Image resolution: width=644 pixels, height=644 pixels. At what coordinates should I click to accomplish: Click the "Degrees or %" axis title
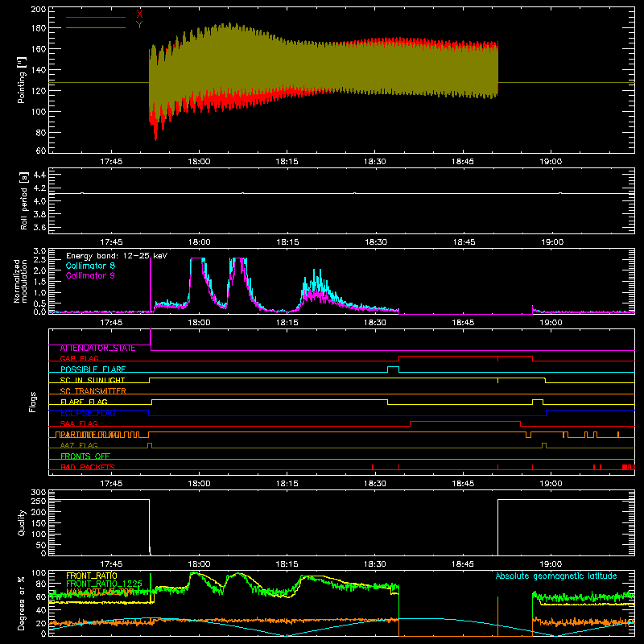(22, 603)
